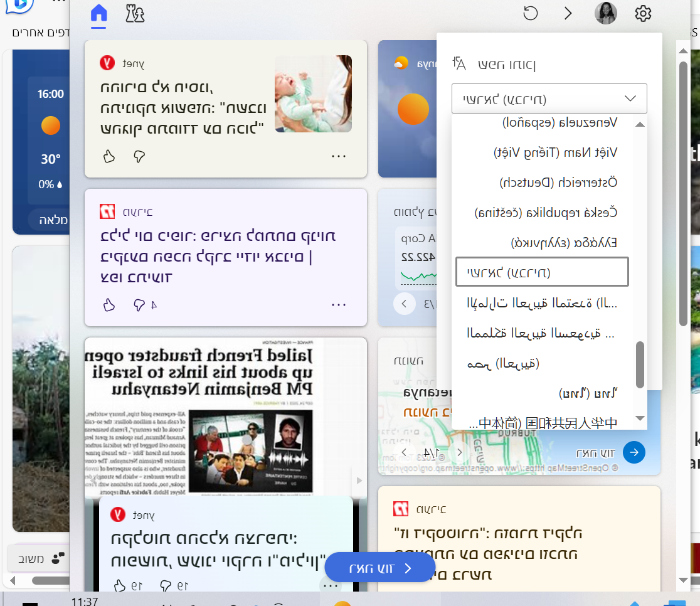The height and width of the screenshot is (606, 700).
Task: Open more options (...) on the baby article card
Action: 339,156
